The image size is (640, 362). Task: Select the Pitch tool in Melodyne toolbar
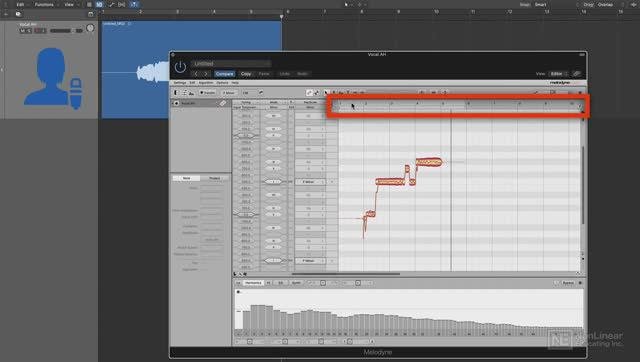click(x=333, y=93)
